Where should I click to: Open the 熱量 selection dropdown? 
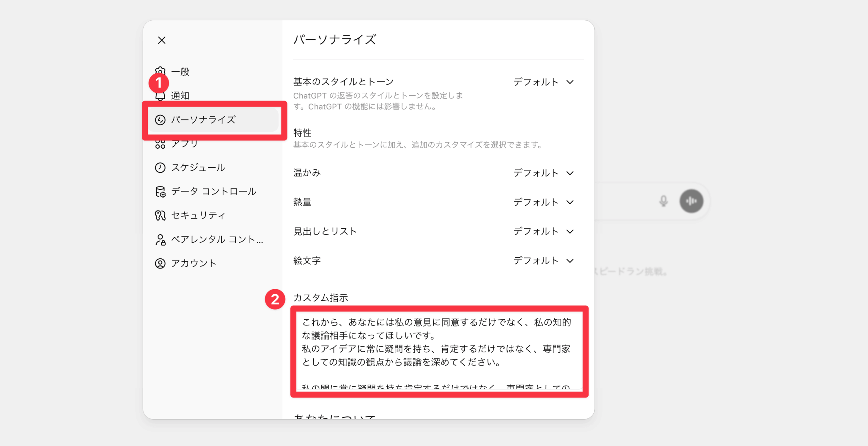543,202
